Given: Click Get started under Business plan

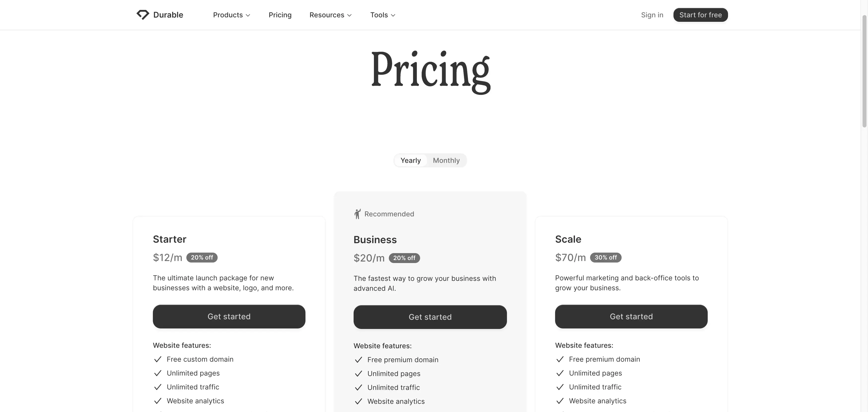Looking at the screenshot, I should [430, 317].
